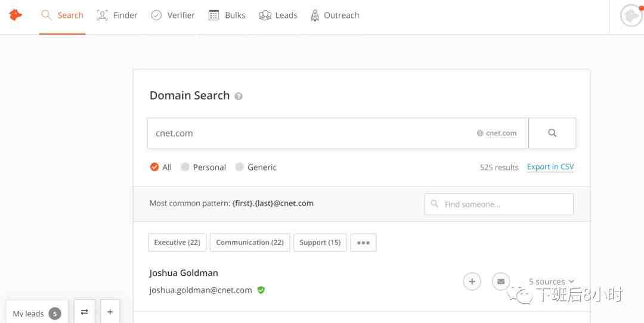This screenshot has height=323, width=644.
Task: Filter by Executive (22) department
Action: click(177, 243)
